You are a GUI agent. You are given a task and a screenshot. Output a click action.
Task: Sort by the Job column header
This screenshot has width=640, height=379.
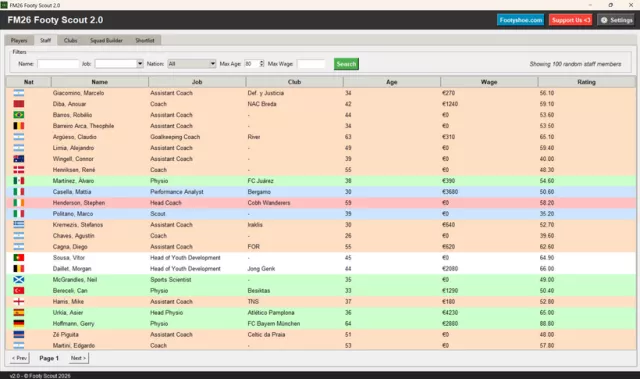click(x=197, y=82)
